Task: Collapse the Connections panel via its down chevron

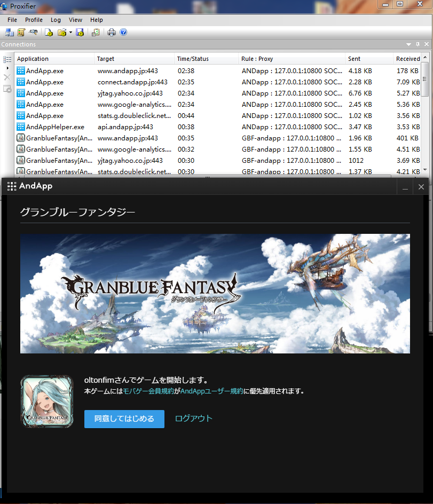Action: click(x=408, y=44)
